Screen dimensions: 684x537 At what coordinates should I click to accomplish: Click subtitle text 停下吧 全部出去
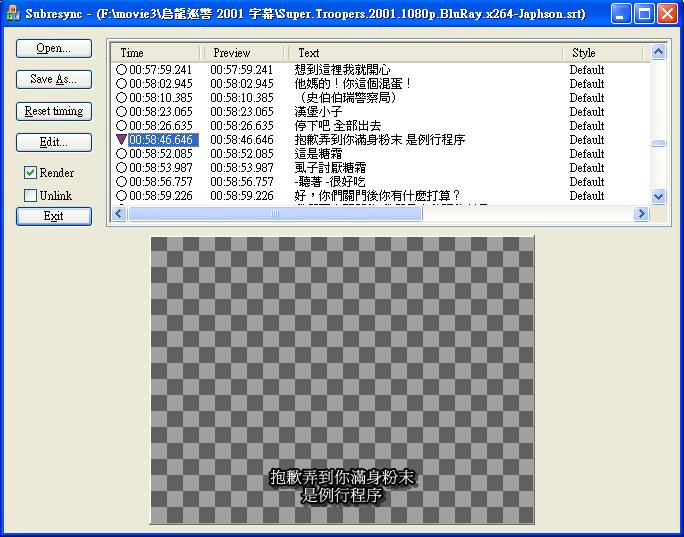[338, 125]
